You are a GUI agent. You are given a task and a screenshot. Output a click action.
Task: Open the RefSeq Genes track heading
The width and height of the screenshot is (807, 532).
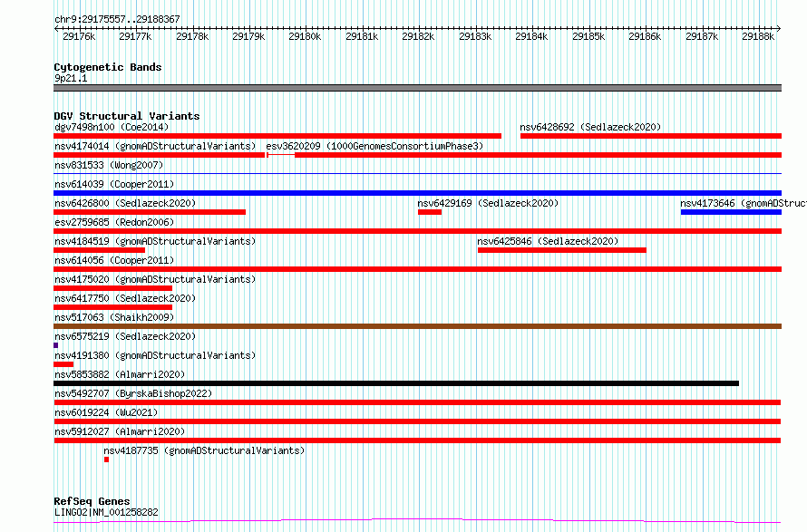(92, 501)
